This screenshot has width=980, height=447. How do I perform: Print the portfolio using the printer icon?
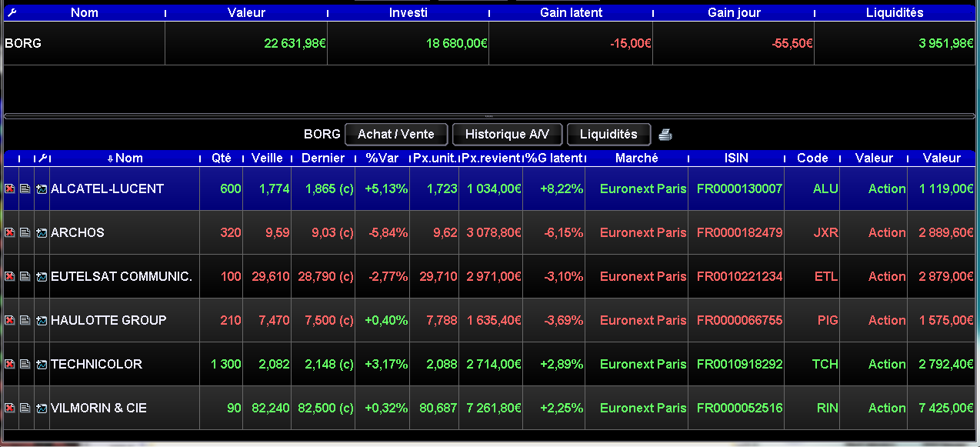665,135
